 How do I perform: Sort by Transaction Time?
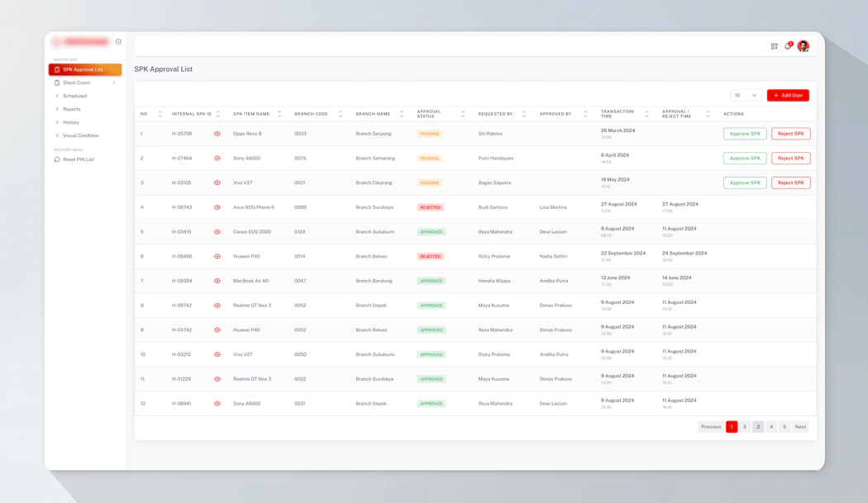pos(646,114)
